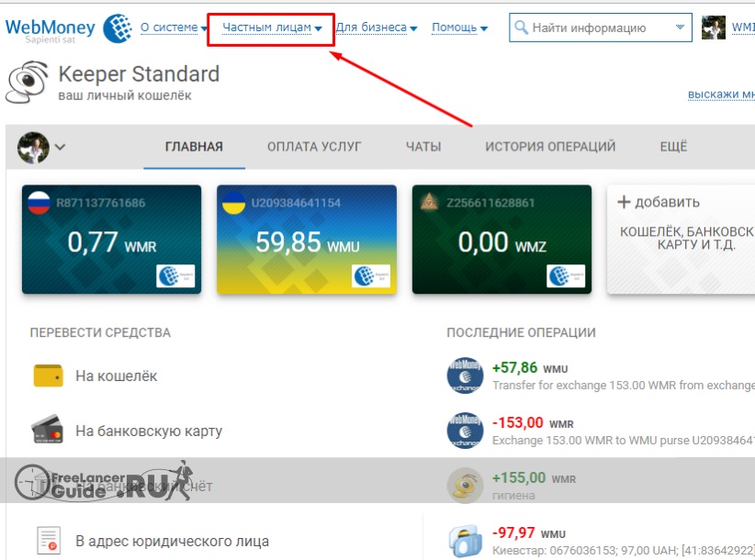The image size is (755, 560).
Task: Click the yellow wallet icon for На кошелёк
Action: [47, 375]
